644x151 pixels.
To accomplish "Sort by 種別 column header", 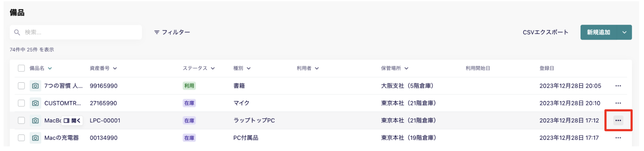I will [x=242, y=68].
